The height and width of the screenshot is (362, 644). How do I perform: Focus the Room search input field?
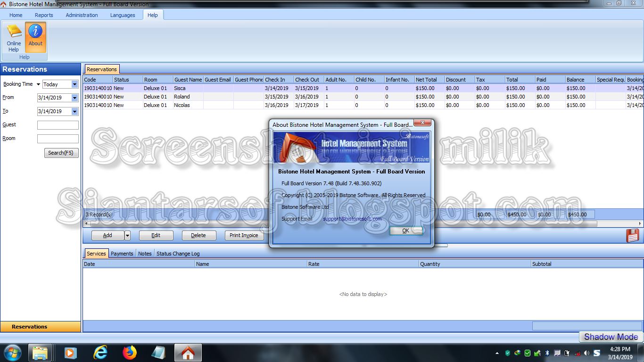point(58,139)
